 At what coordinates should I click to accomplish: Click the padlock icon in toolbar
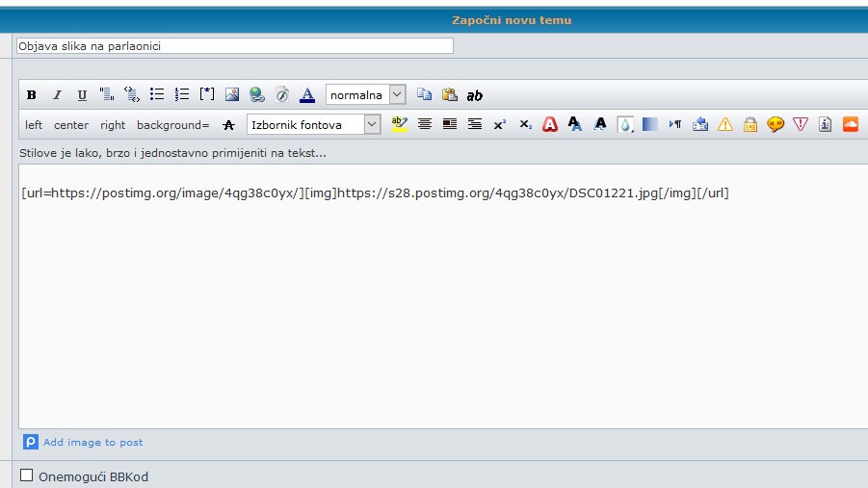tap(750, 124)
